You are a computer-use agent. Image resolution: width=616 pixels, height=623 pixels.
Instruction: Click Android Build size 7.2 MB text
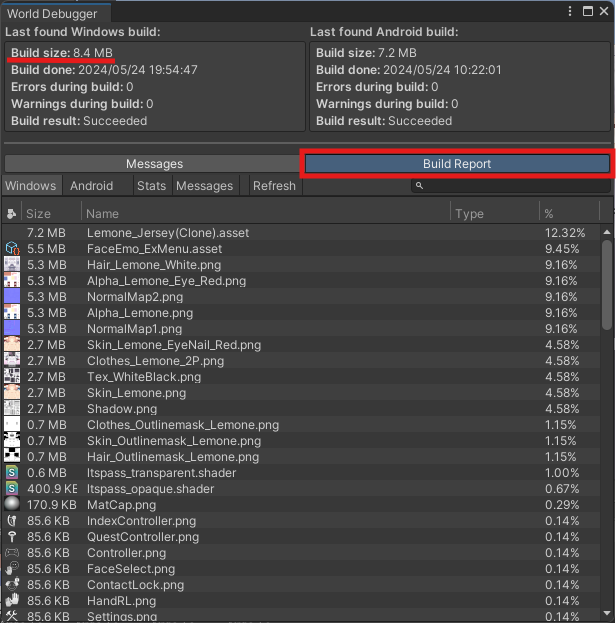pos(366,53)
